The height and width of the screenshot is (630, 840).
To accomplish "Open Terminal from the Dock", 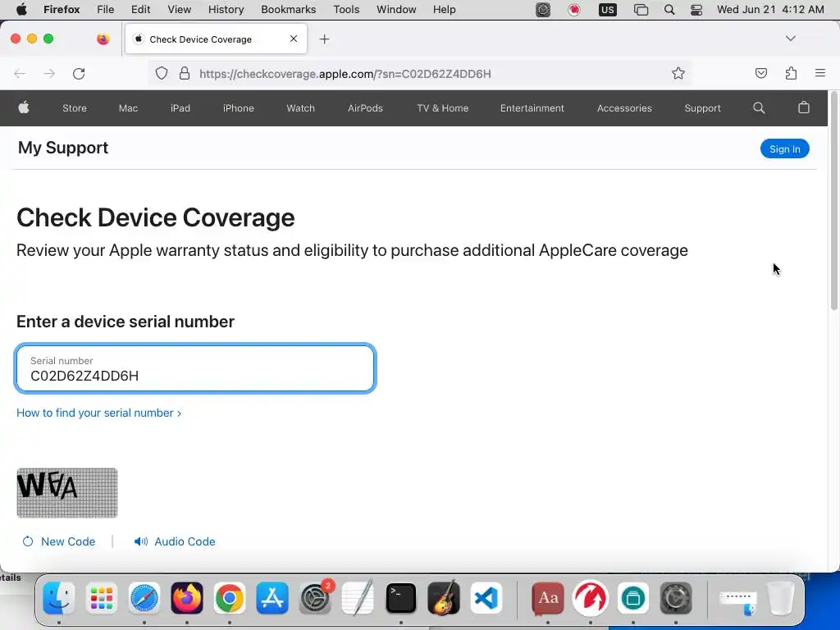I will point(400,598).
